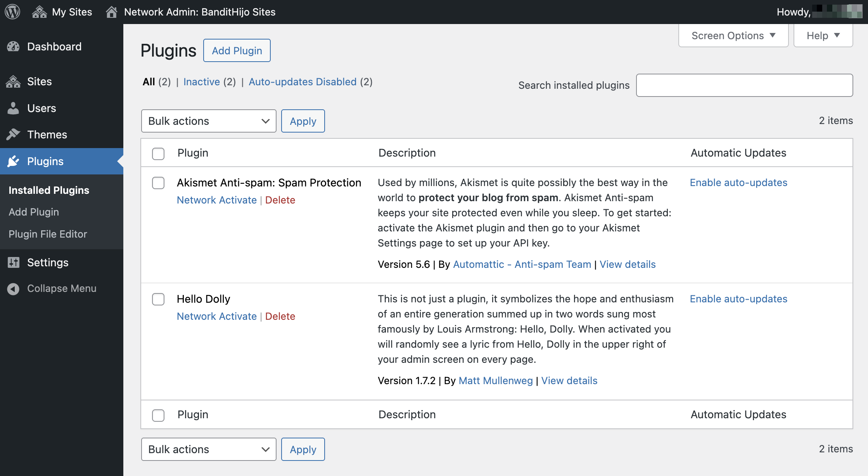Open the Settings sliders icon
This screenshot has height=476, width=868.
13,262
